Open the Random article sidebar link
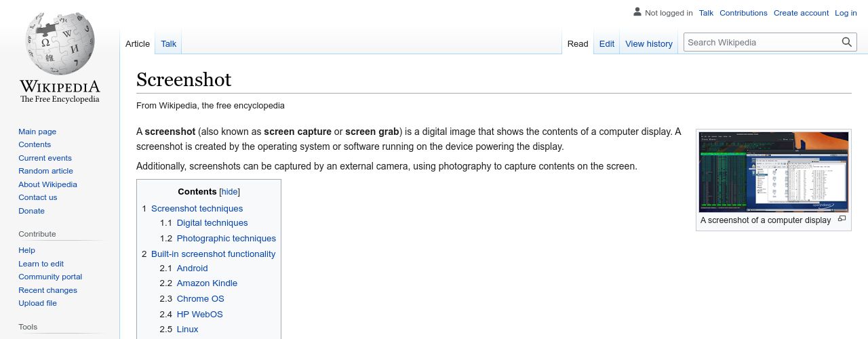 tap(45, 171)
